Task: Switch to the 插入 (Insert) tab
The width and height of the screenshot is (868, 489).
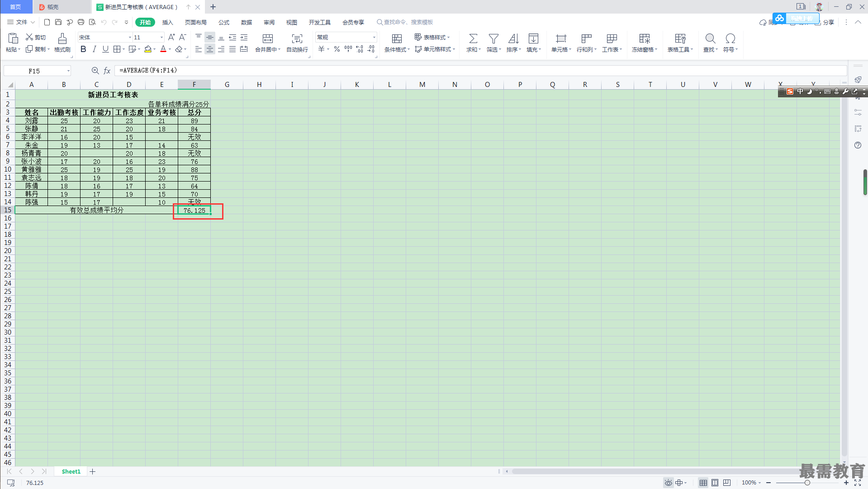Action: (x=168, y=22)
